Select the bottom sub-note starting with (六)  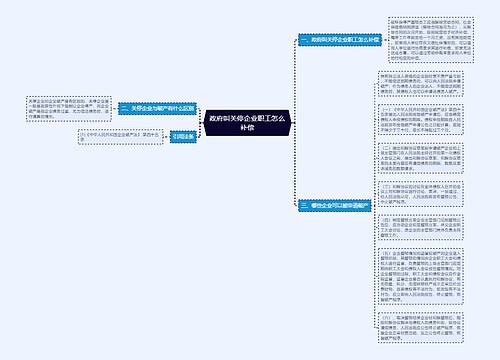tap(421, 328)
